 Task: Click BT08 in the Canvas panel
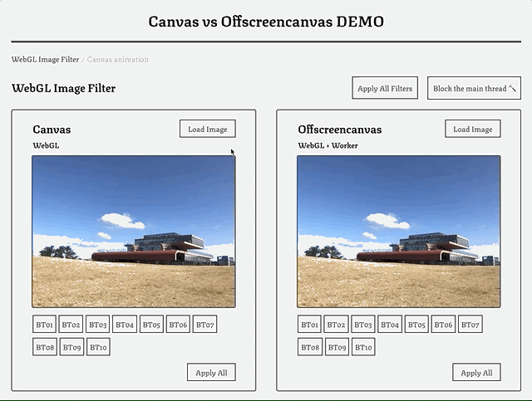45,347
